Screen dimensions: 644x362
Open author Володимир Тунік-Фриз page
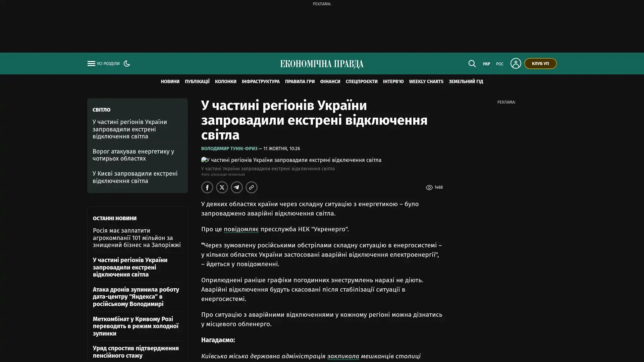pyautogui.click(x=229, y=148)
